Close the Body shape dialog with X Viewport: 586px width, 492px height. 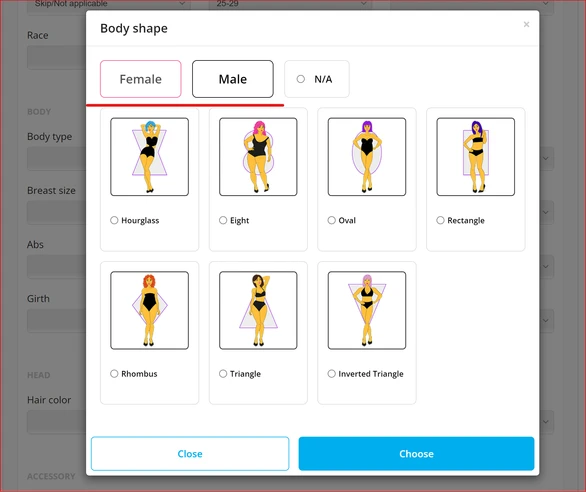coord(526,24)
